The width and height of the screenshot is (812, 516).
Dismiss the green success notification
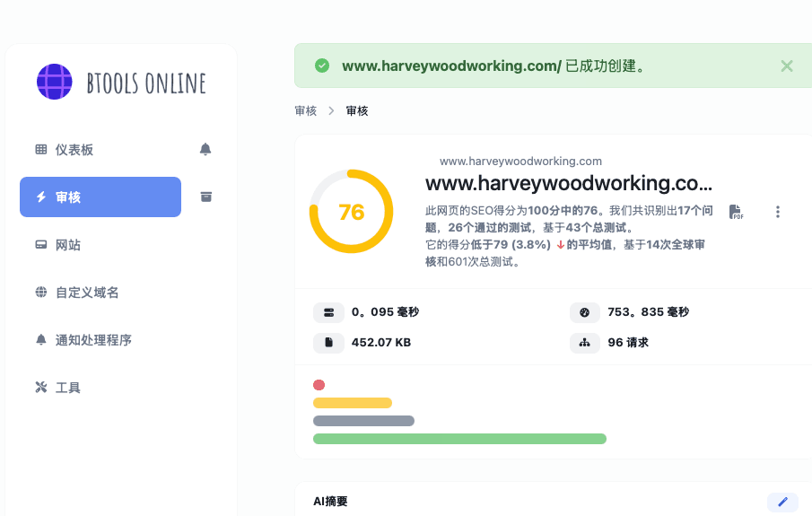click(786, 66)
